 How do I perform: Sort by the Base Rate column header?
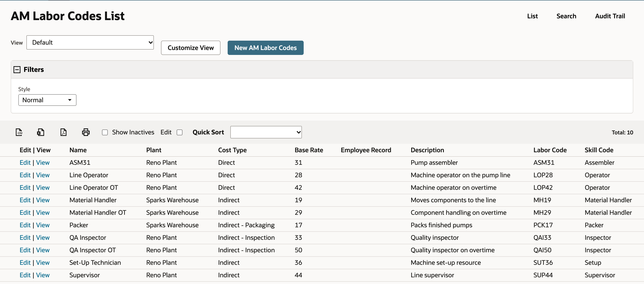(309, 150)
